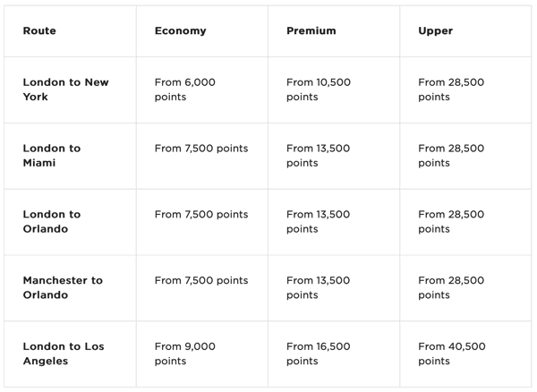The width and height of the screenshot is (537, 392).
Task: Click Economy price for London to Miami
Action: 201,149
